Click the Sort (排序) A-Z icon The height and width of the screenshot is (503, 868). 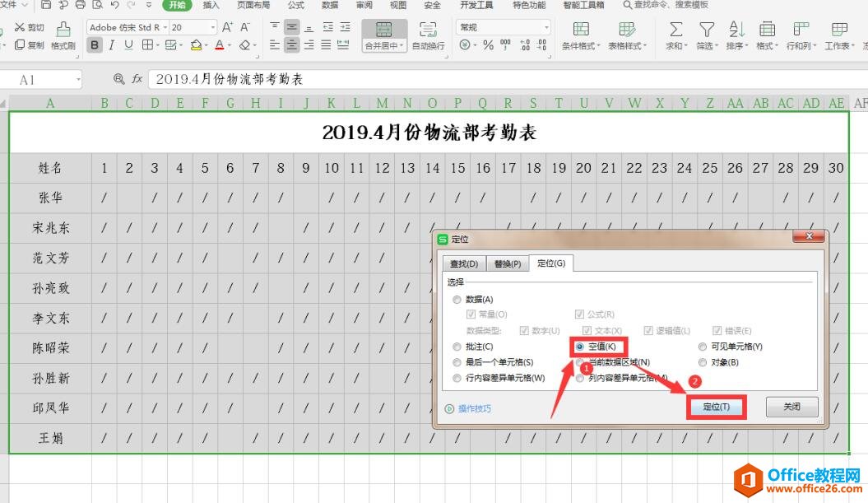click(x=737, y=30)
